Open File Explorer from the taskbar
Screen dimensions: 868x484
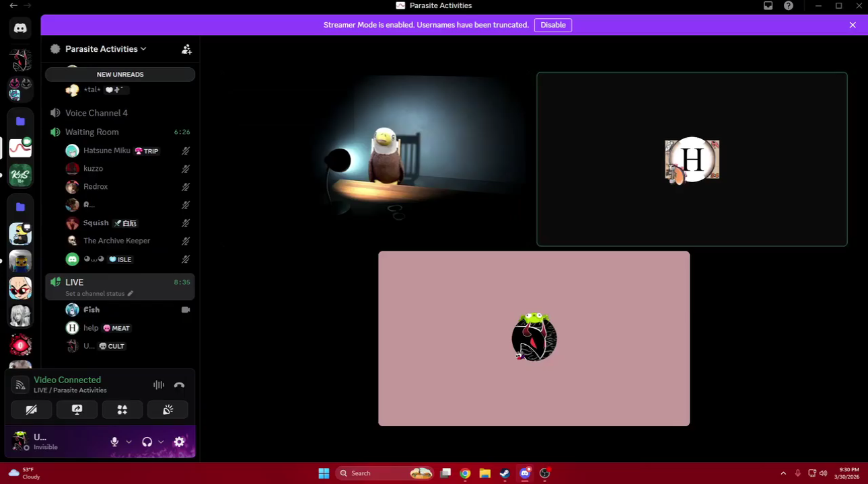point(484,473)
